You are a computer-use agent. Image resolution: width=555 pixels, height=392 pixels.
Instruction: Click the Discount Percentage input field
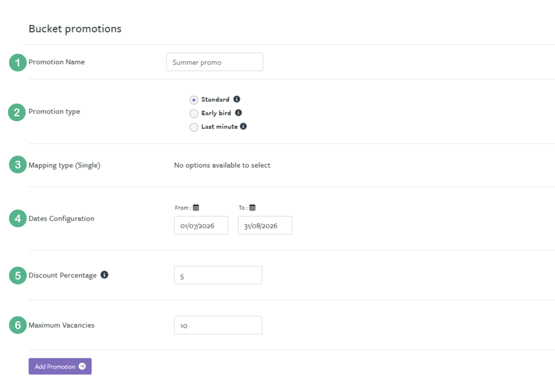[x=218, y=276]
